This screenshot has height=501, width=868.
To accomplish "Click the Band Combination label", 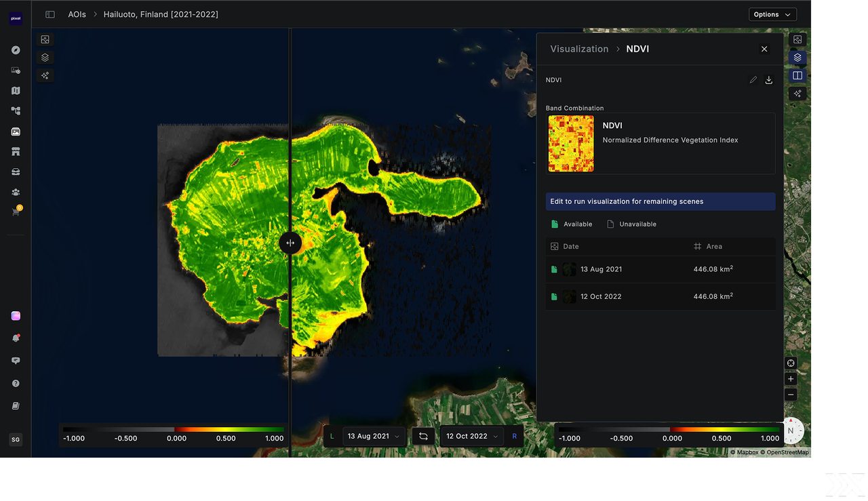I will pyautogui.click(x=574, y=108).
